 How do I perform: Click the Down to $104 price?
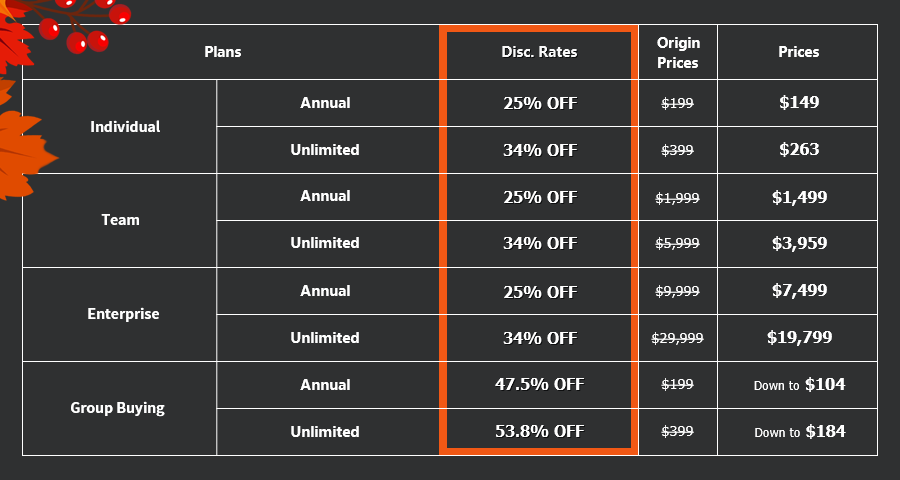pyautogui.click(x=799, y=384)
